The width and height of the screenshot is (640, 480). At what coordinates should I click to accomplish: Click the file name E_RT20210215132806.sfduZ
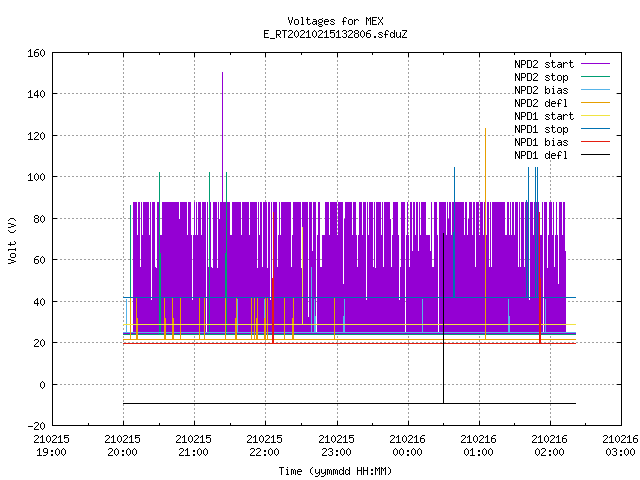335,34
